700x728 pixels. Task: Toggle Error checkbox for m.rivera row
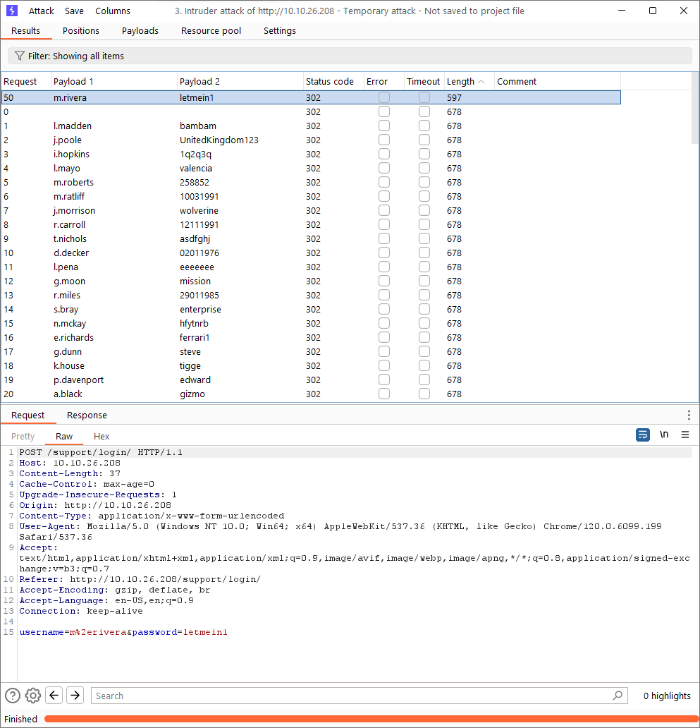[384, 97]
